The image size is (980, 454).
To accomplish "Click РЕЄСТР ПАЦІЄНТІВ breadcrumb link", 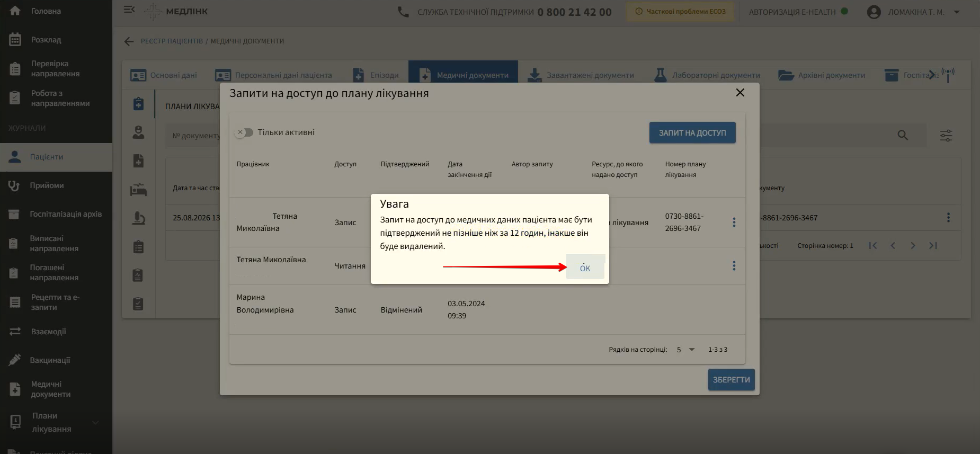I will point(172,41).
